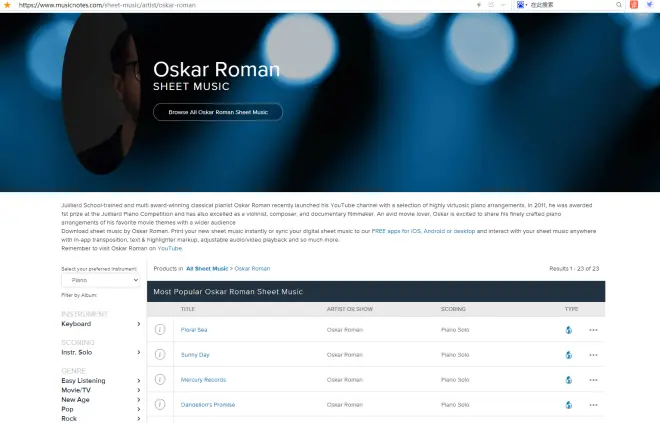Open the FREE apps for iOS, Android or desktop link

(x=423, y=231)
